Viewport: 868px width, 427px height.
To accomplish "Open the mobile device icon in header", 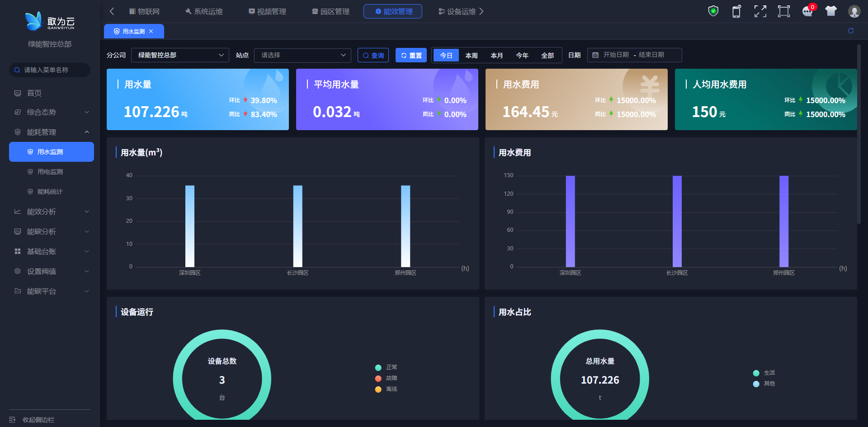I will [736, 11].
